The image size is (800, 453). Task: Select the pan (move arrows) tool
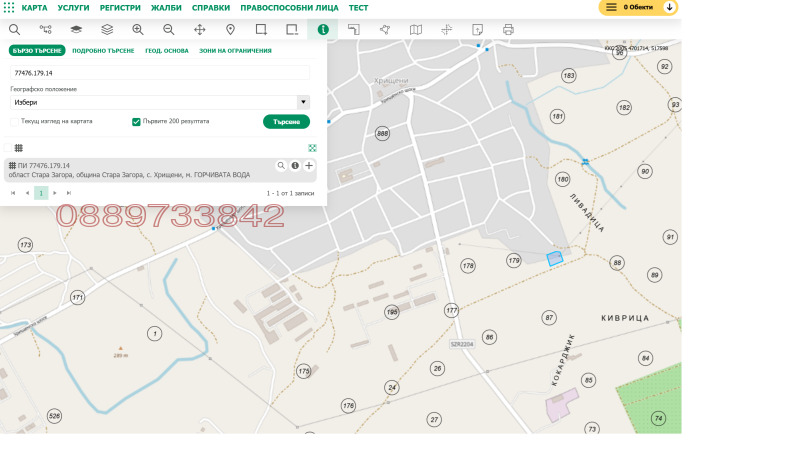pyautogui.click(x=199, y=30)
